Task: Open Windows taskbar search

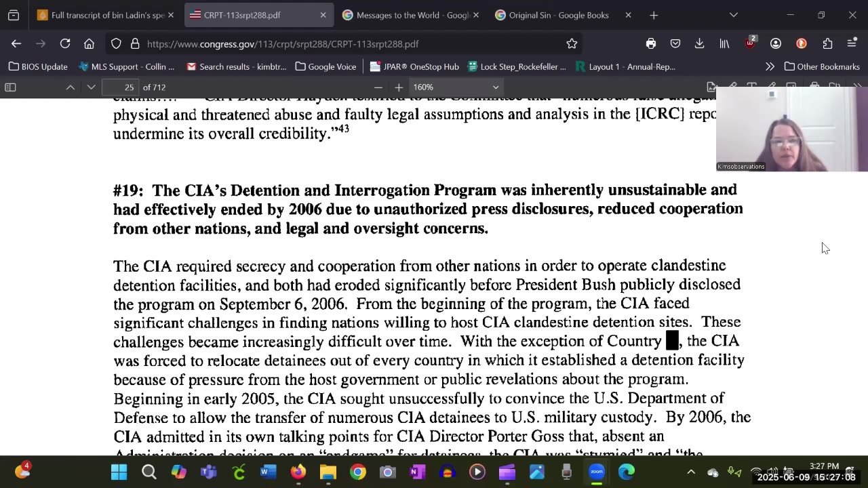Action: coord(149,472)
